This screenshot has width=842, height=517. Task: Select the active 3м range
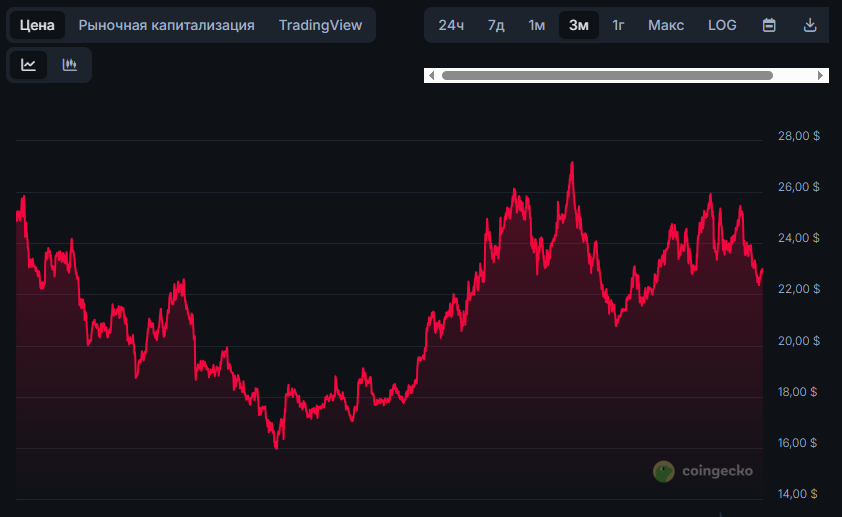click(x=579, y=25)
